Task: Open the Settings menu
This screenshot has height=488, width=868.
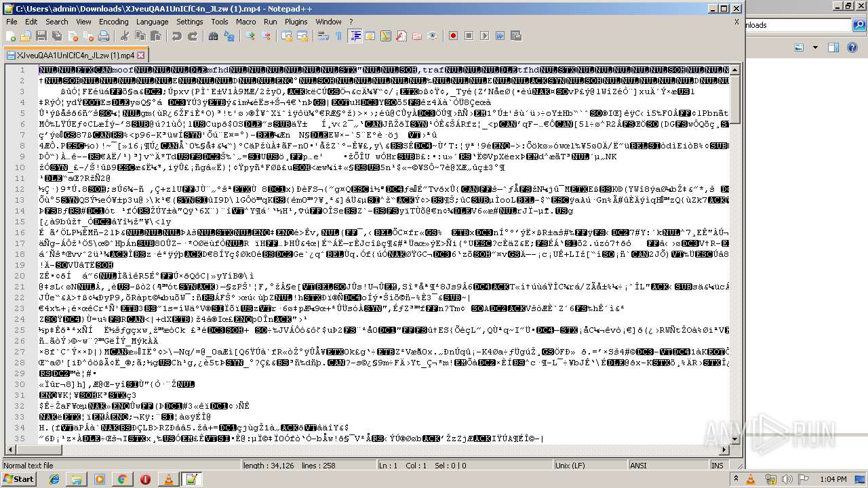Action: coord(190,22)
